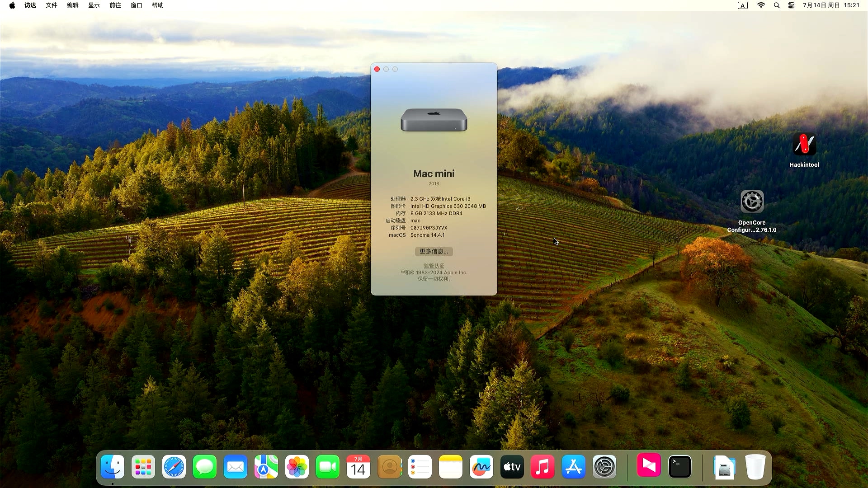Open Finder from the Dock

pos(113,467)
